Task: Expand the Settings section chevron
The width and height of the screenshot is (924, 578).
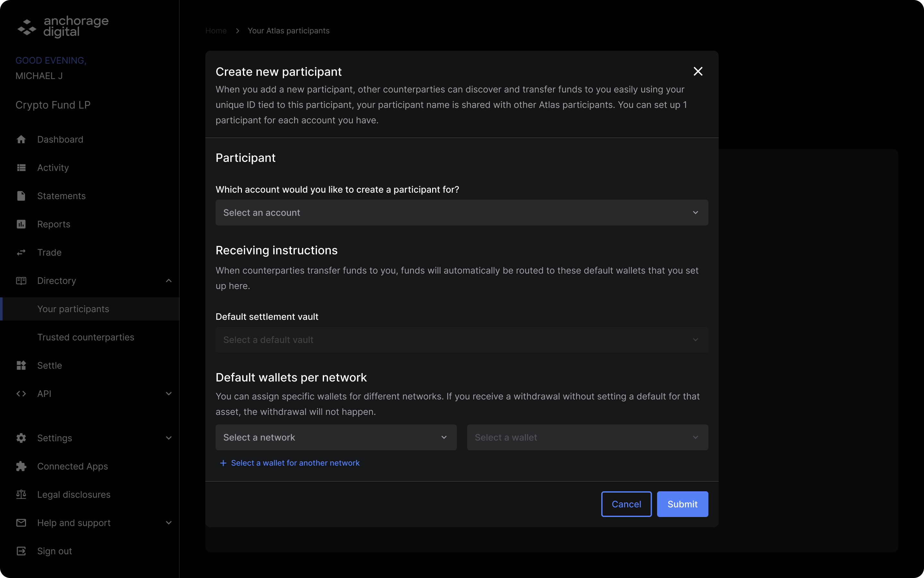Action: [x=169, y=438]
